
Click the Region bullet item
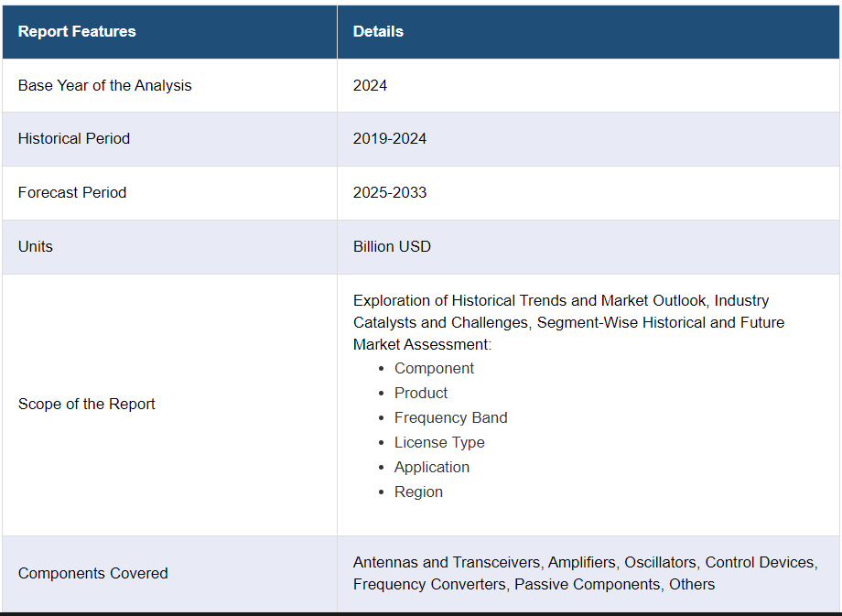[x=418, y=492]
